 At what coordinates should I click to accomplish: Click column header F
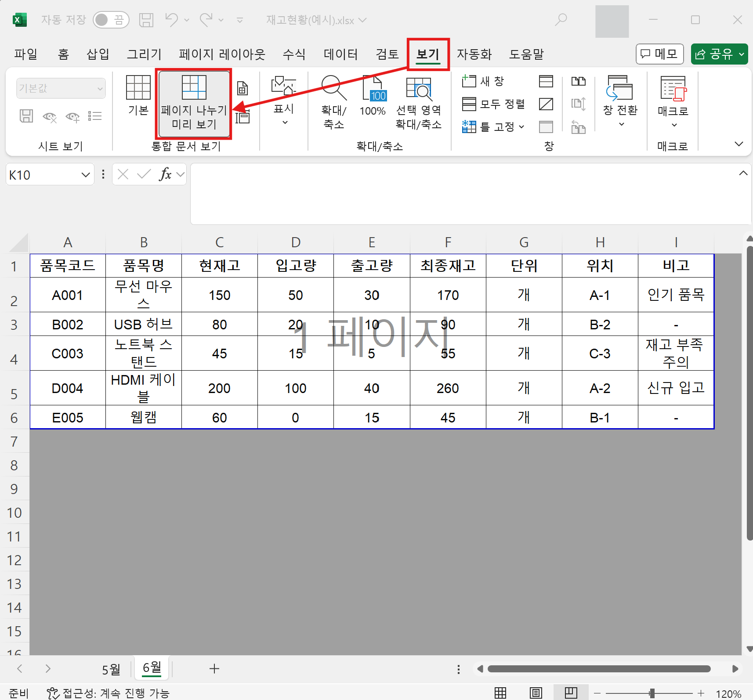coord(448,242)
